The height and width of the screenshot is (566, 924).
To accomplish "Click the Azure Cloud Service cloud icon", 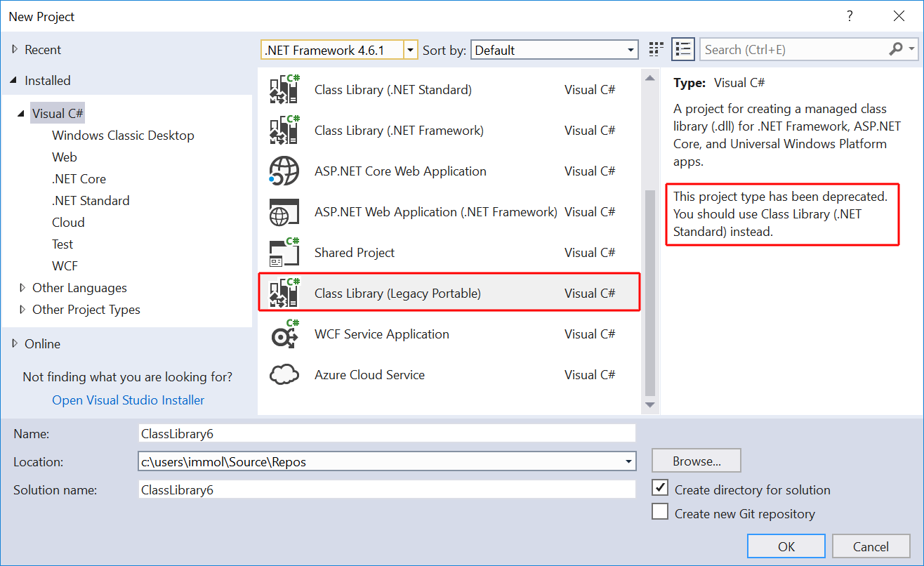I will [x=284, y=374].
